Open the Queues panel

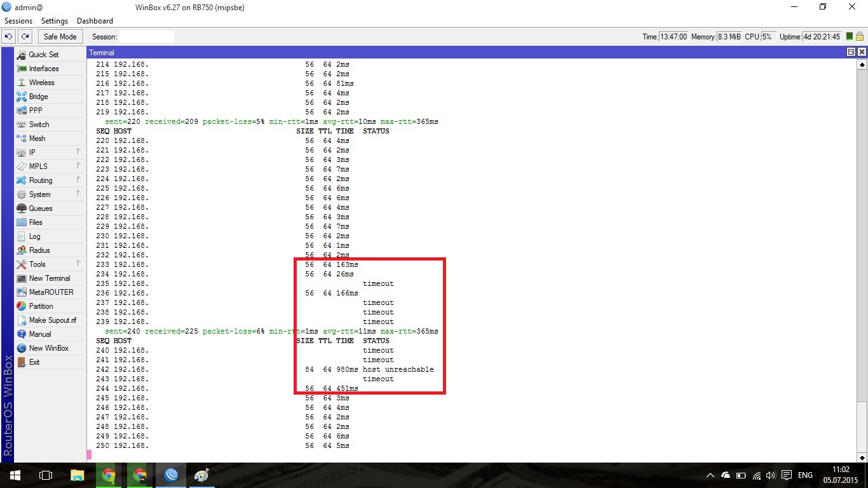click(x=41, y=208)
